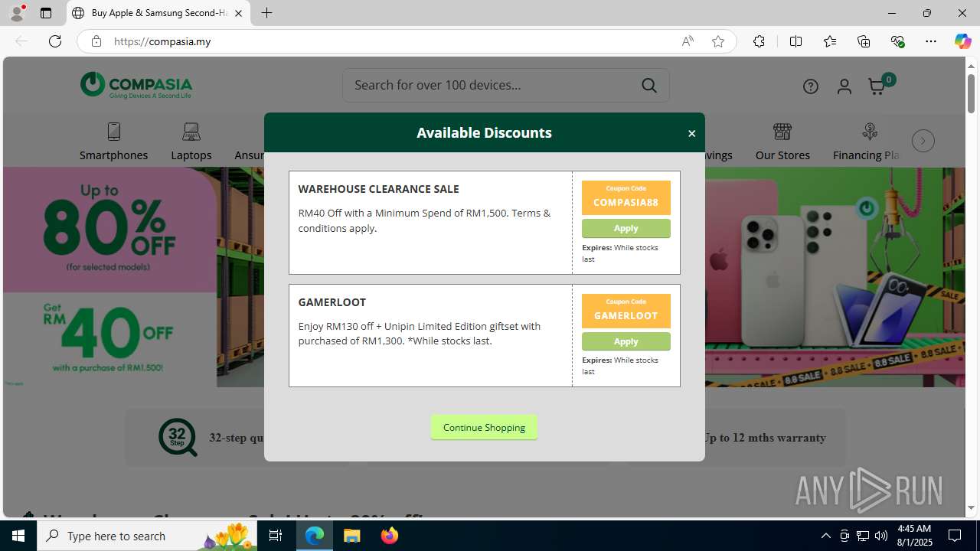
Task: Click the WAREHOUSE CLEARANCE SALE heading
Action: 378,189
